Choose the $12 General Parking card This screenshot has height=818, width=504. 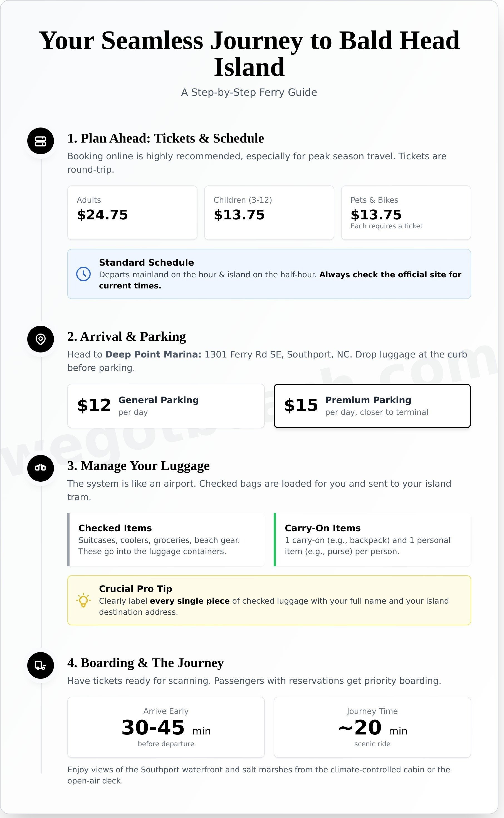click(x=166, y=406)
